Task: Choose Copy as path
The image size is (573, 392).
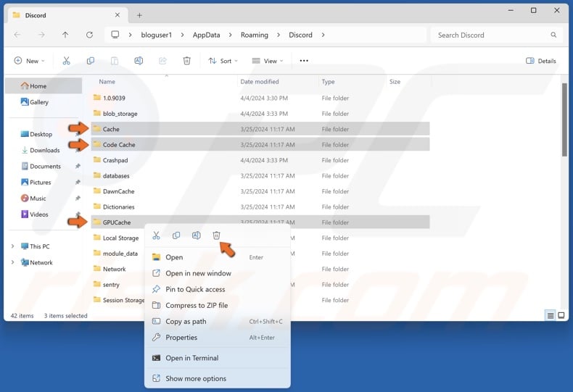Action: click(x=218, y=322)
